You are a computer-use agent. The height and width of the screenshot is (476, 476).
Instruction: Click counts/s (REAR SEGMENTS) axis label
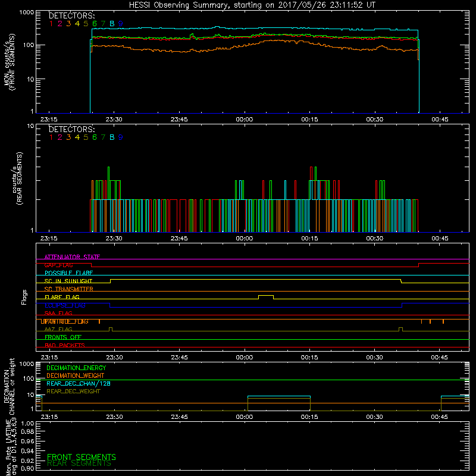click(17, 178)
